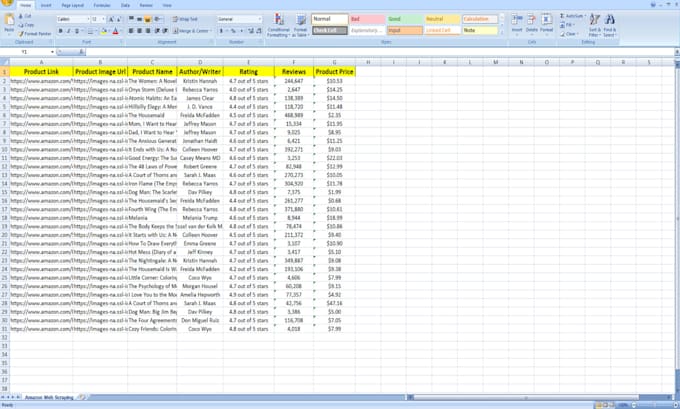Expand the cell styles gallery

pos(502,33)
